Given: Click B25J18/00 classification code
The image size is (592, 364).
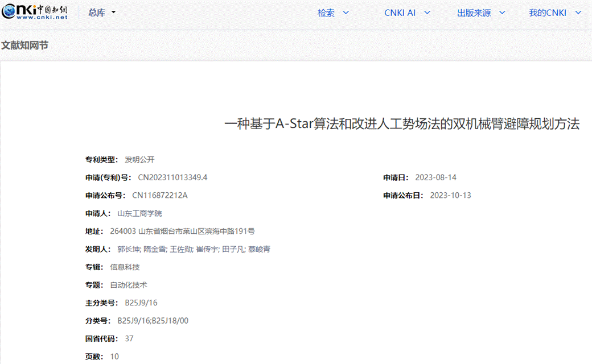Looking at the screenshot, I should click(x=170, y=321).
